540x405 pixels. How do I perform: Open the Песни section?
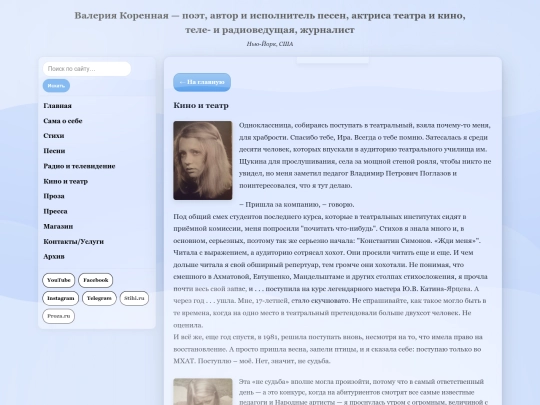pyautogui.click(x=54, y=151)
